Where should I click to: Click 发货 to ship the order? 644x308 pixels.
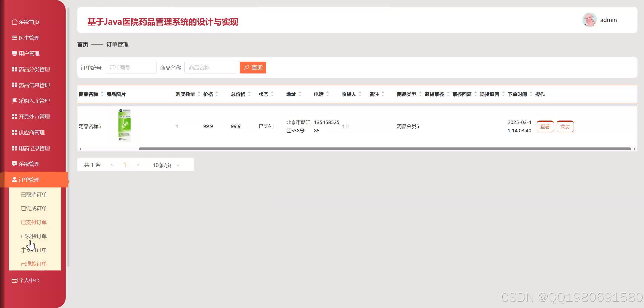pos(565,126)
